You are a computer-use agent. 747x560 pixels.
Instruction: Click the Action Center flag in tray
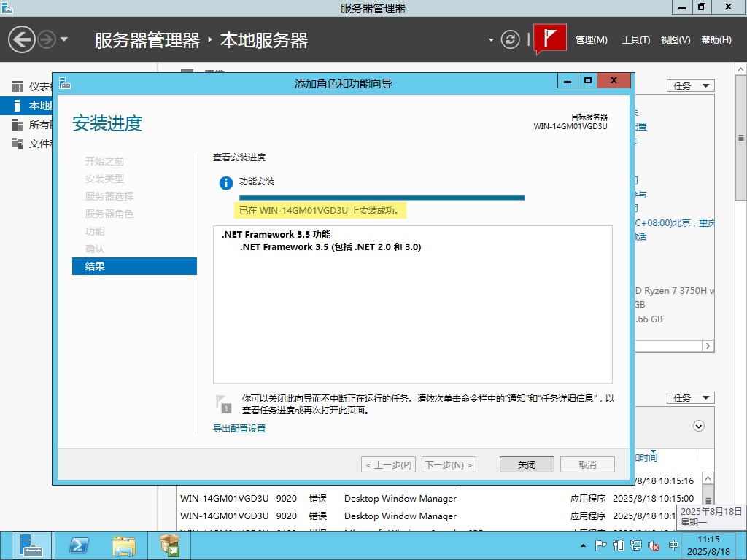click(601, 545)
